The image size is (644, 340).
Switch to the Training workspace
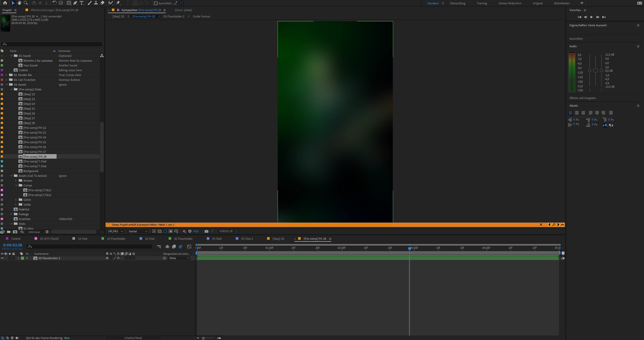coord(482,3)
